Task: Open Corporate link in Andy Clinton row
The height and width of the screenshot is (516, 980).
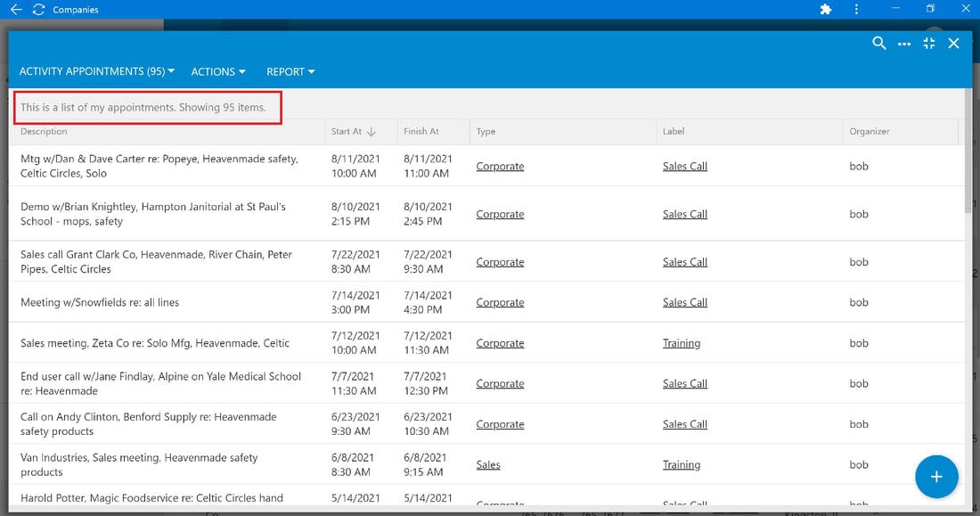Action: click(500, 425)
